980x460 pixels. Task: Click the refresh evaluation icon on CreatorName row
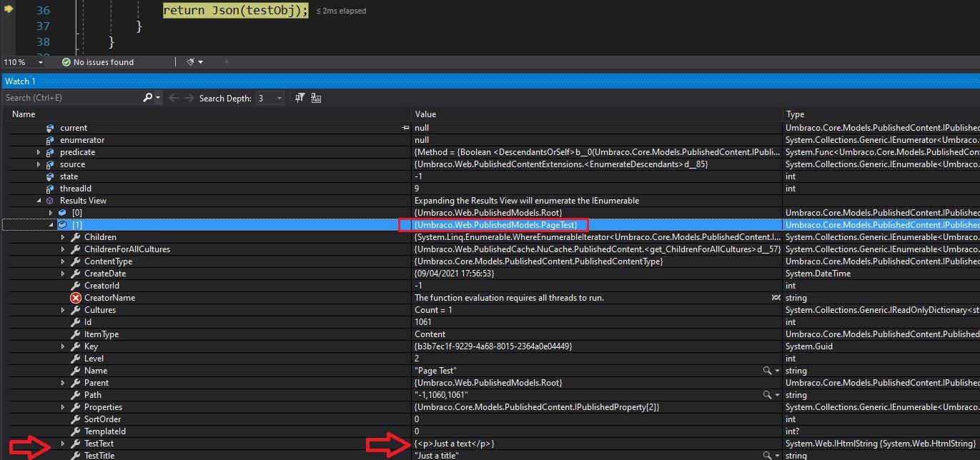click(x=776, y=298)
